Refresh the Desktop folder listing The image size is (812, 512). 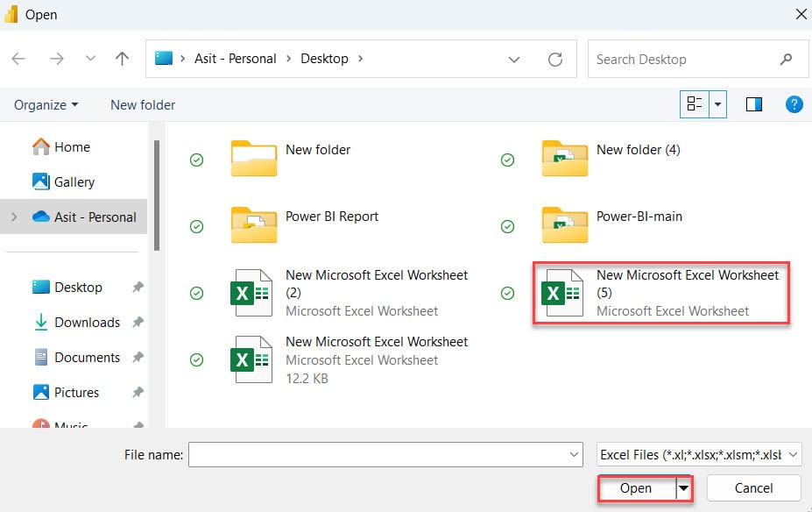click(x=555, y=59)
